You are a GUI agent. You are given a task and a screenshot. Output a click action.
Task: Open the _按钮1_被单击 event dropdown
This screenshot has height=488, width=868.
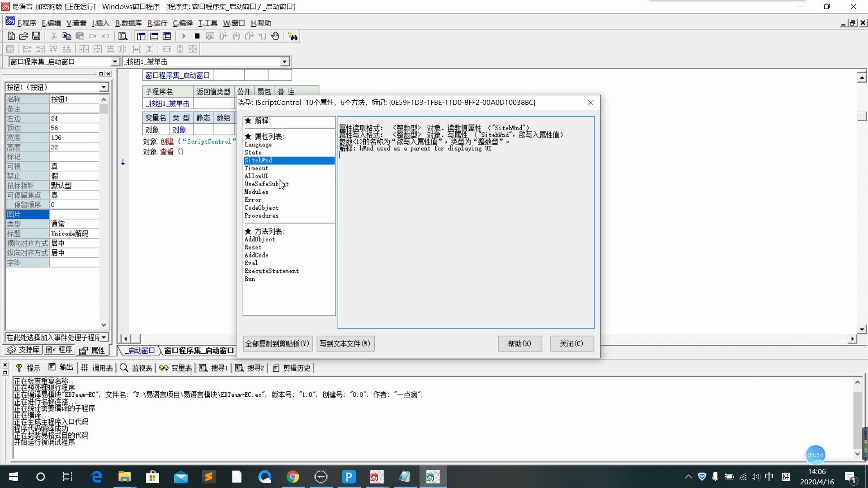(284, 61)
